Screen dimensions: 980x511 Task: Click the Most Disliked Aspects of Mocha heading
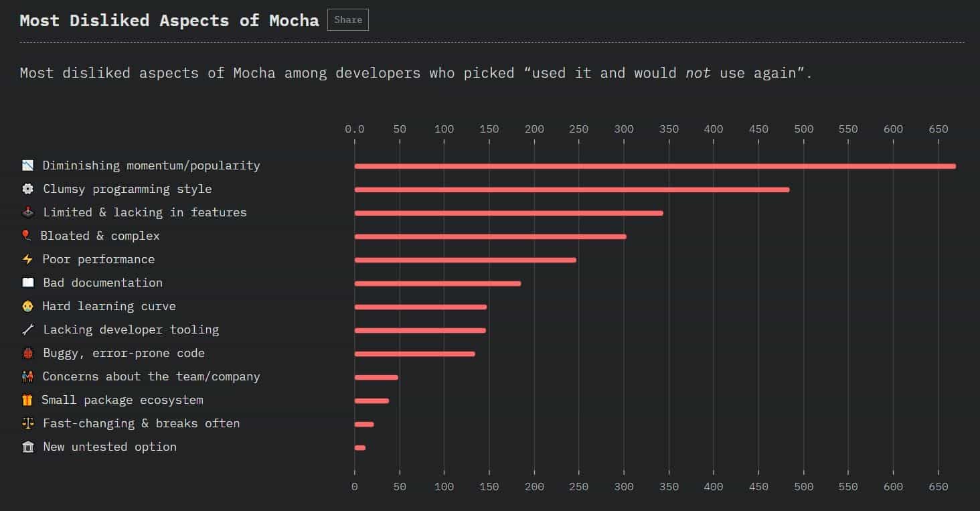pyautogui.click(x=169, y=20)
